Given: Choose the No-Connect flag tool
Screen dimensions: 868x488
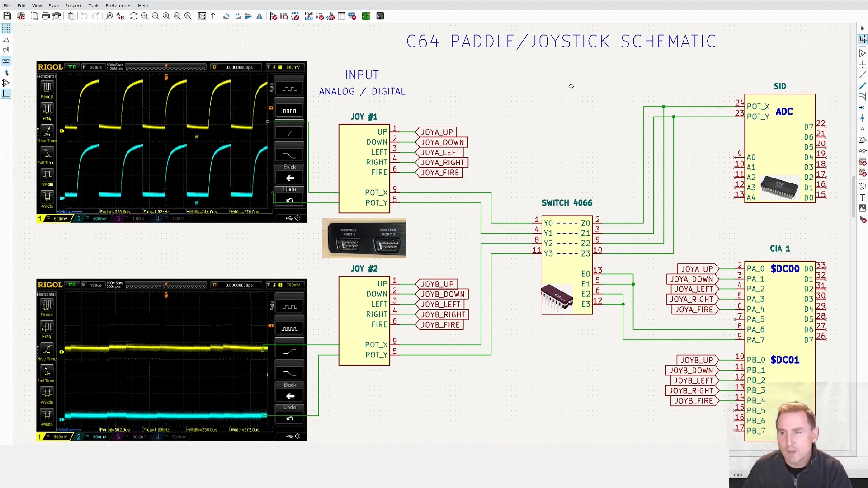Looking at the screenshot, I should pos(862,108).
